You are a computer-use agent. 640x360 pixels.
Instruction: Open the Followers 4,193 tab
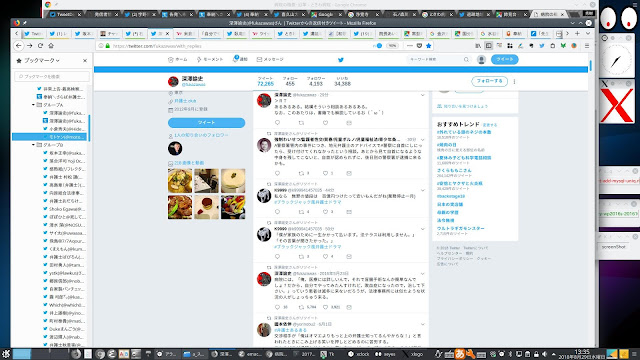[x=316, y=81]
